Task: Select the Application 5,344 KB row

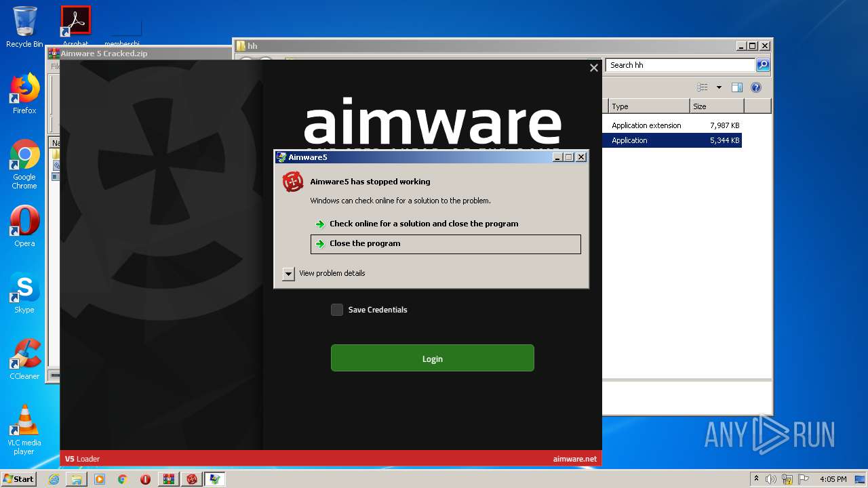Action: (x=672, y=140)
